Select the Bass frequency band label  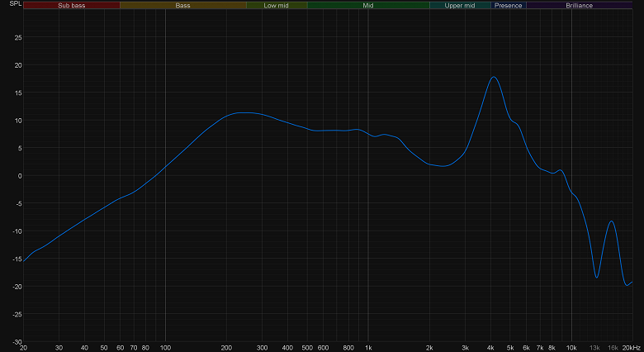pos(182,5)
